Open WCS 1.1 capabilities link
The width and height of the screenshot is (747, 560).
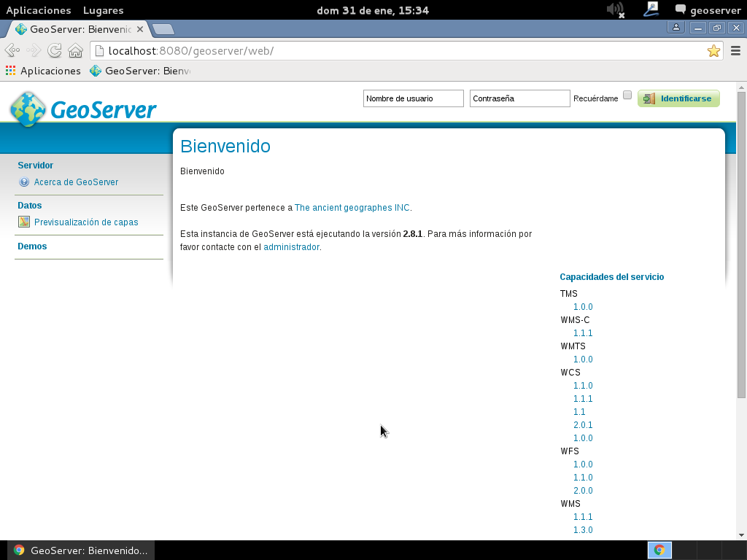(579, 411)
